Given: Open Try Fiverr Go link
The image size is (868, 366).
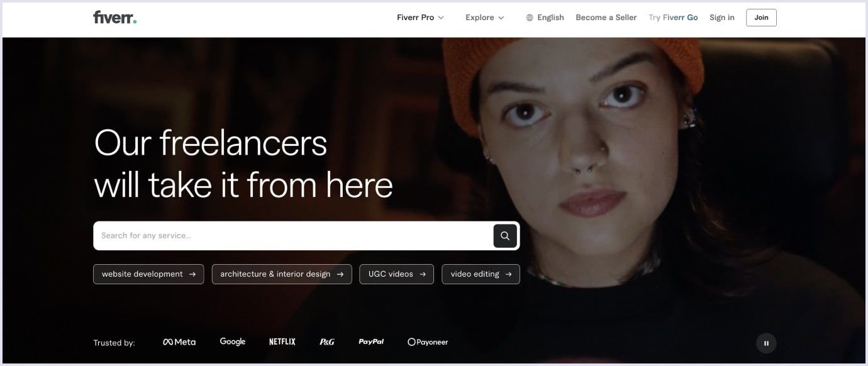Looking at the screenshot, I should pos(673,18).
